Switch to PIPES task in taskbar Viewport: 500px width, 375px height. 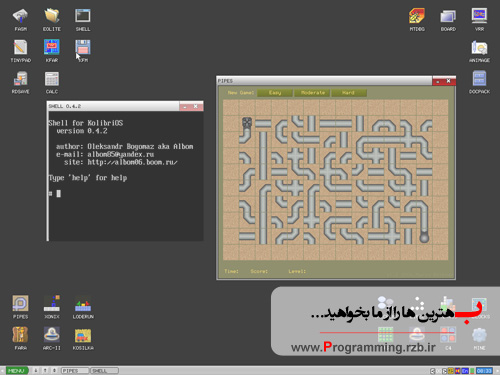pos(75,371)
